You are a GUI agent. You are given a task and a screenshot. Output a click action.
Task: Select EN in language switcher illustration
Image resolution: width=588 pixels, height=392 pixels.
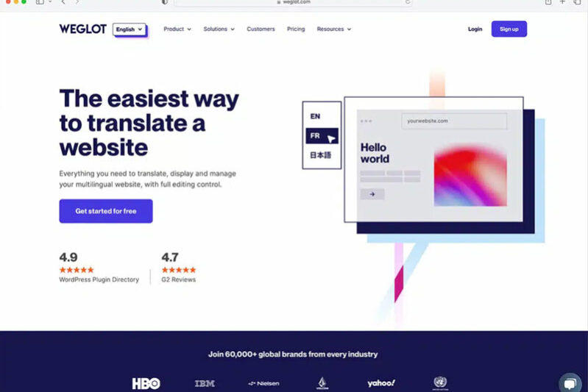(315, 116)
